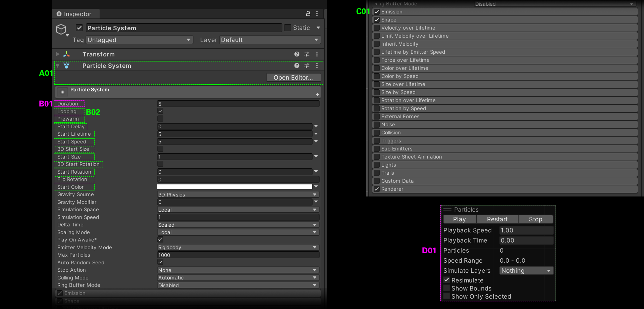Click the Inspector info icon
644x309 pixels.
(59, 14)
